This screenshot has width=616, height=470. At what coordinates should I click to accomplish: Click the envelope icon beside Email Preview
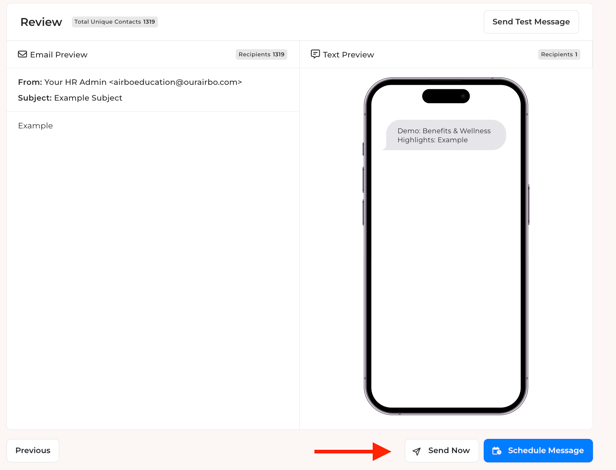[x=22, y=54]
